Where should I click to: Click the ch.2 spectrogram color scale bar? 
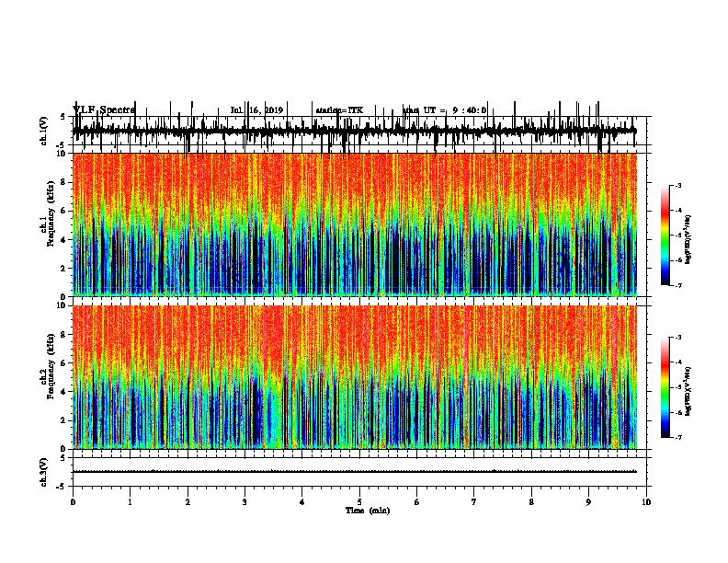pyautogui.click(x=665, y=387)
